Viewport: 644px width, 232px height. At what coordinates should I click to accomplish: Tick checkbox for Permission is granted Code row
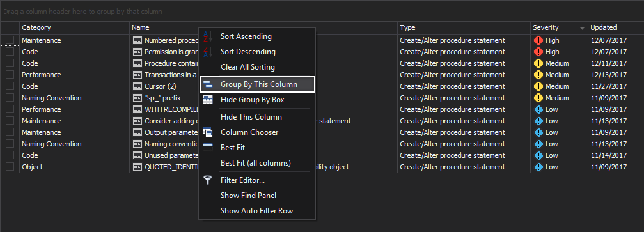[x=10, y=52]
